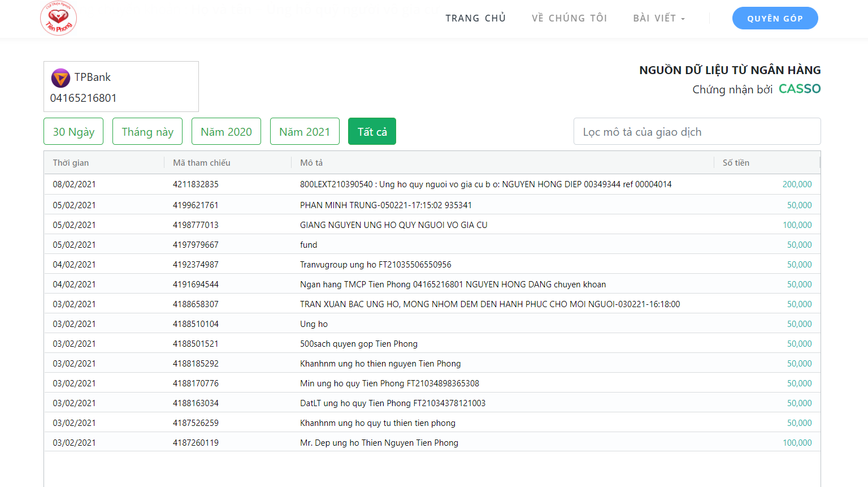
Task: Click reference code 4199621761
Action: coord(196,205)
